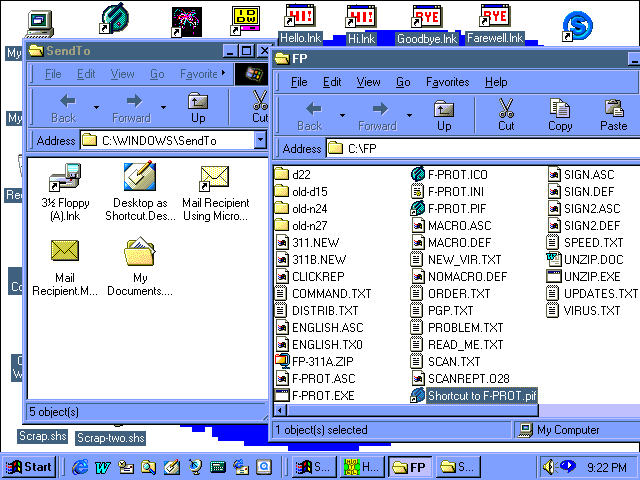The image size is (640, 480).
Task: Select the old-n24 folder
Action: pyautogui.click(x=310, y=209)
